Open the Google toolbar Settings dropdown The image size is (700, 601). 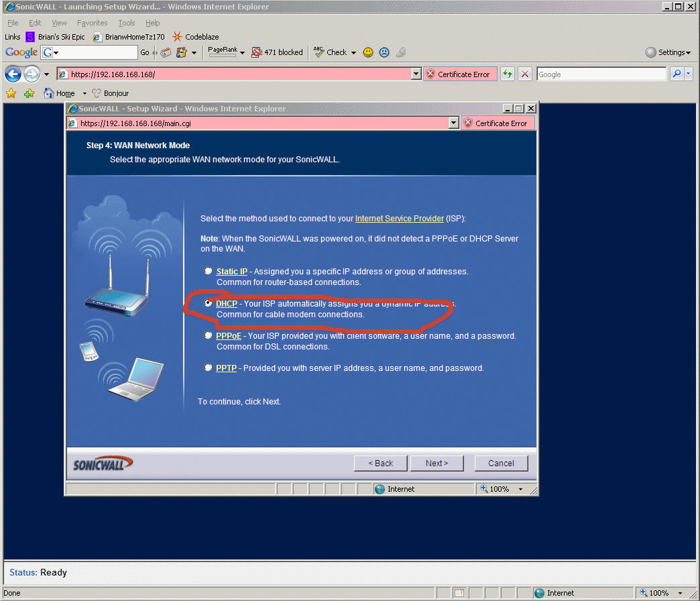click(668, 52)
